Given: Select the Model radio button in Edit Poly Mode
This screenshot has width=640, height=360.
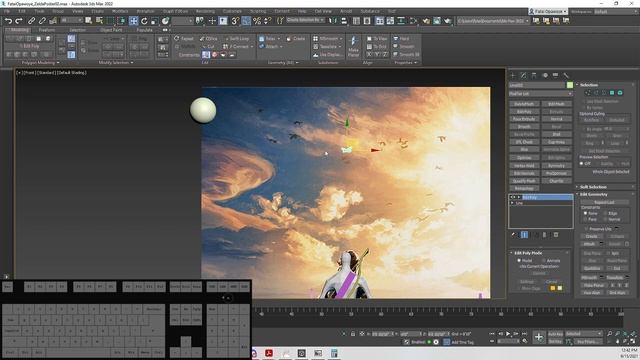Looking at the screenshot, I should [x=519, y=260].
